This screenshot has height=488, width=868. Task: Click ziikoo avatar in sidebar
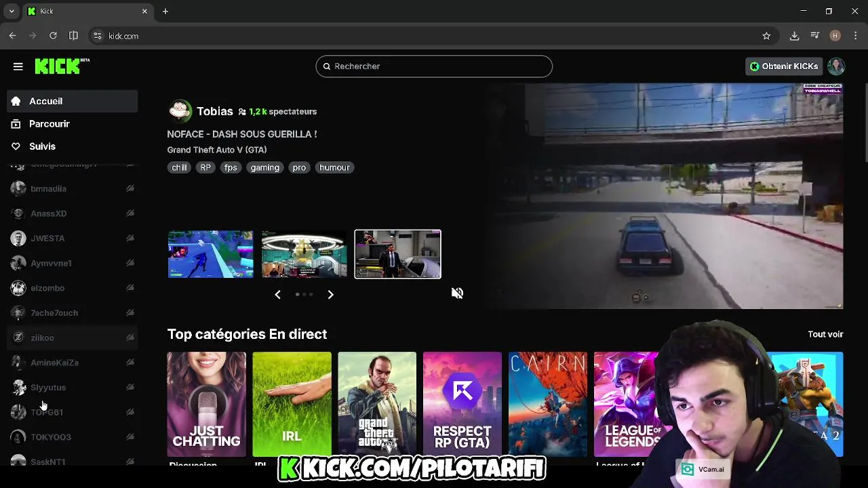tap(18, 338)
